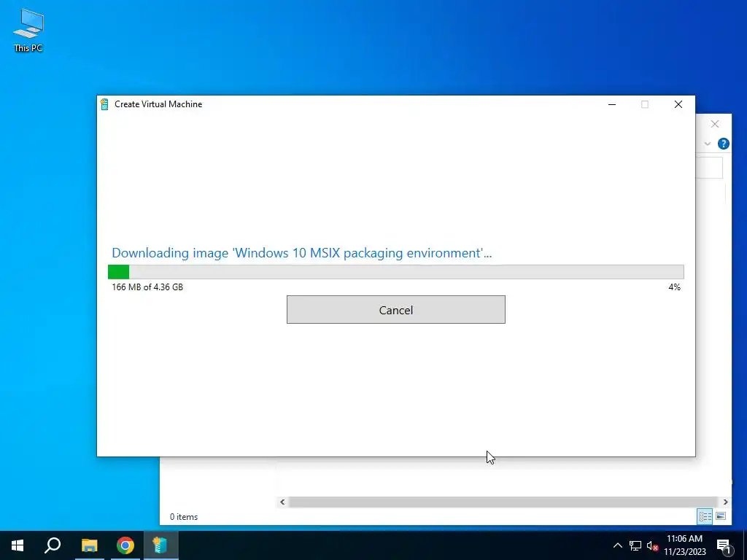747x560 pixels.
Task: Close the background Explorer window
Action: [x=715, y=124]
